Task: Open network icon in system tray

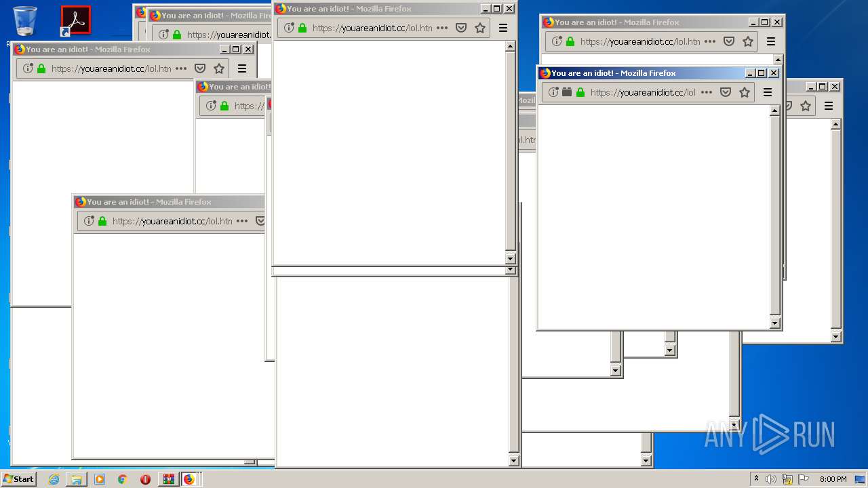Action: click(x=787, y=479)
